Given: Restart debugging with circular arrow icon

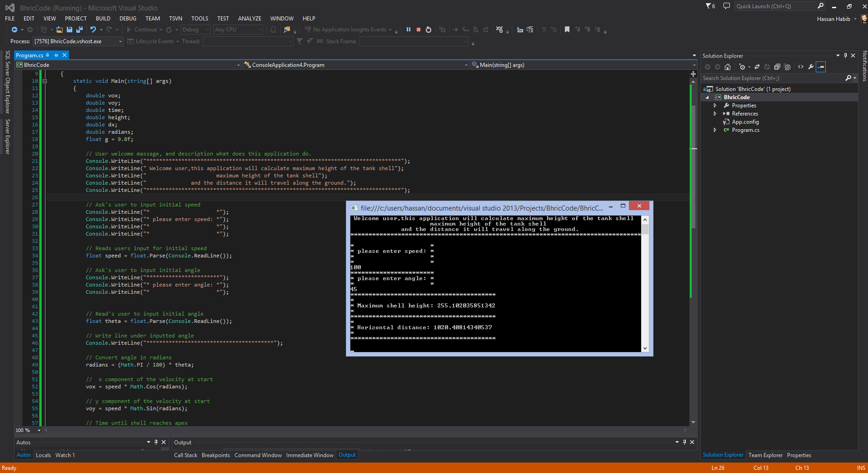Looking at the screenshot, I should click(x=429, y=30).
